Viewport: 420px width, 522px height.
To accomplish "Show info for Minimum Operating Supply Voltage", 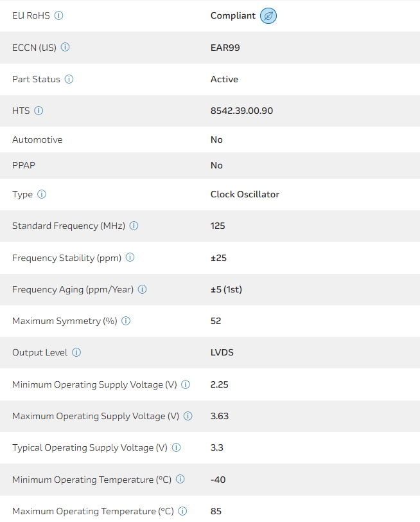I will [x=186, y=384].
